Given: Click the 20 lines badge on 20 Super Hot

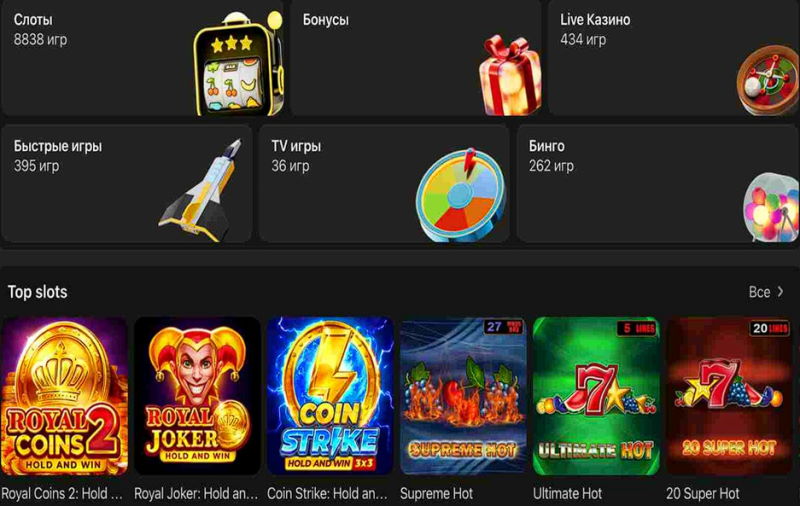Looking at the screenshot, I should click(769, 328).
